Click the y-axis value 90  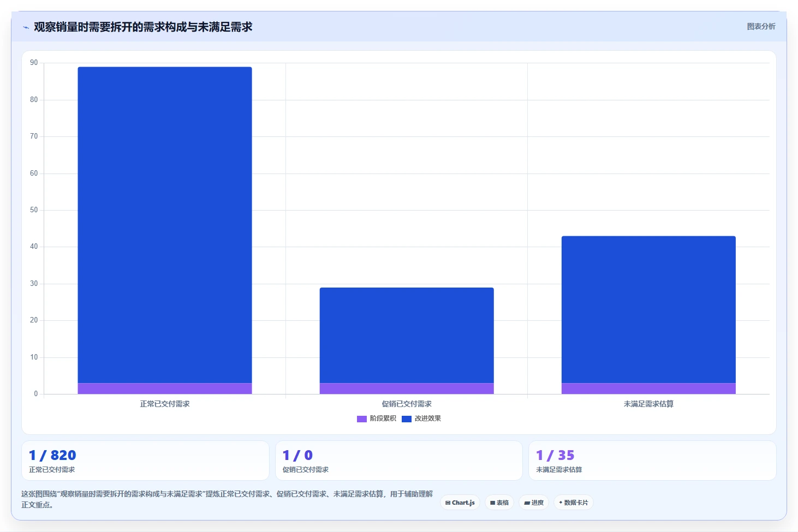[34, 63]
